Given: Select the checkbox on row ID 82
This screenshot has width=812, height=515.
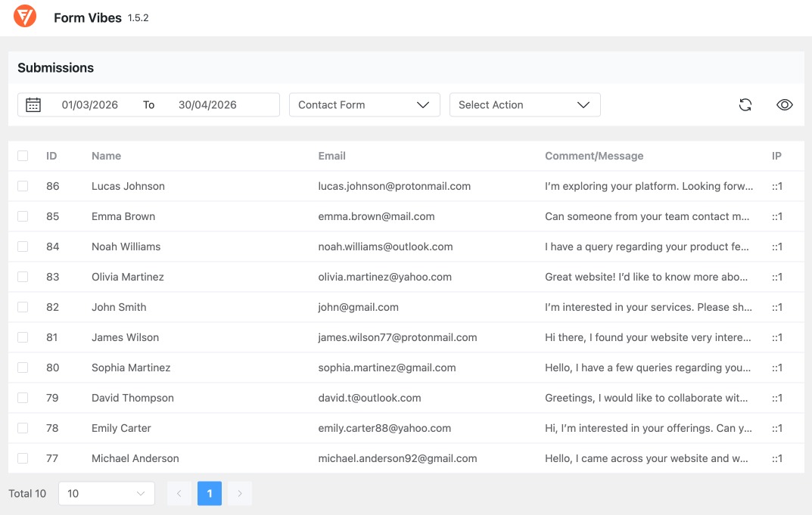Looking at the screenshot, I should click(x=22, y=307).
